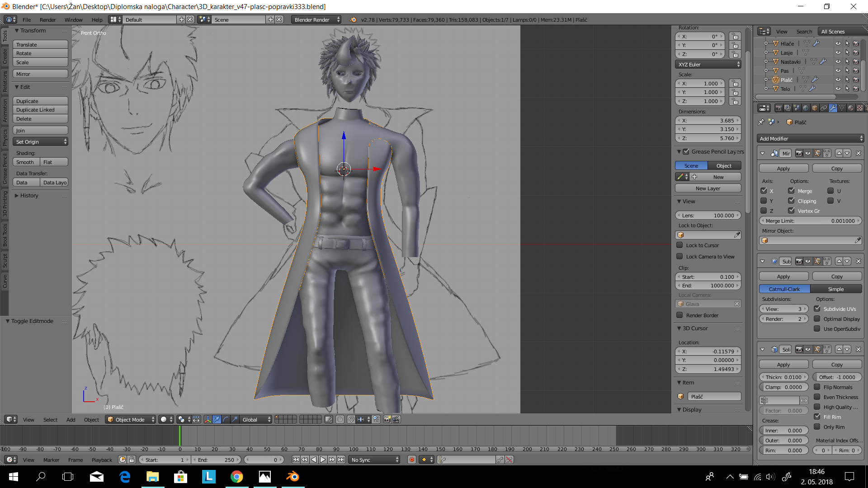Switch to the Sculpt side tab

[x=5, y=261]
